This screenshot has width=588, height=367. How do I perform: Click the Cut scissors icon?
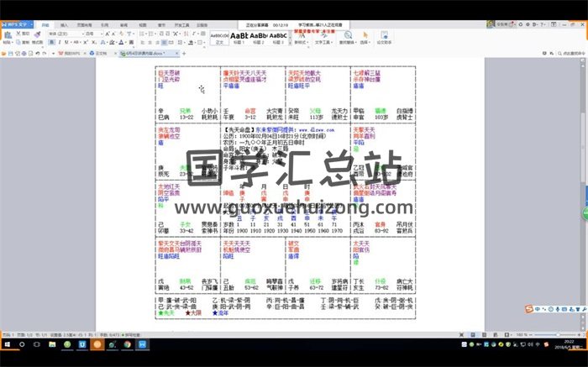click(18, 34)
